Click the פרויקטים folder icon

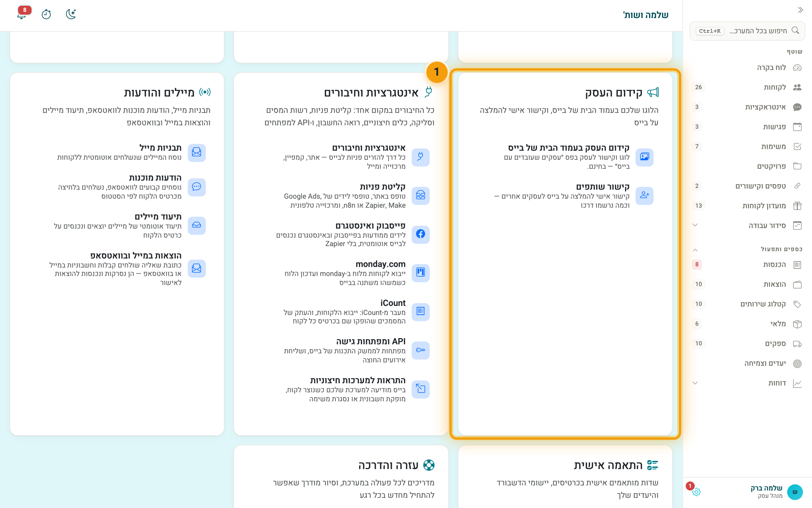[x=797, y=166]
